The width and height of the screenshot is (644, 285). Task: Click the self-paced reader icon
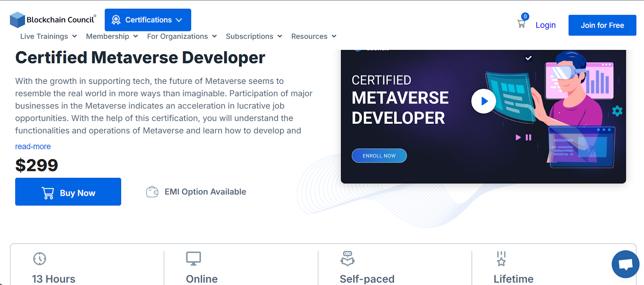(x=347, y=258)
